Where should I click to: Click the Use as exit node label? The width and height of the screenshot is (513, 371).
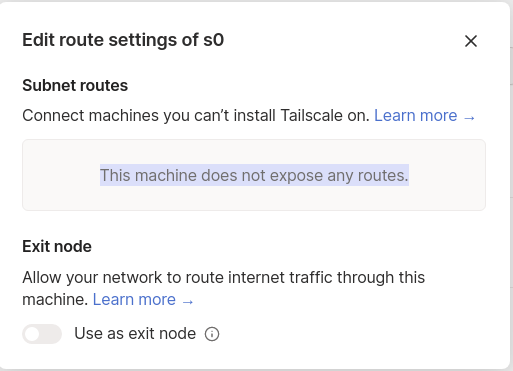(x=135, y=333)
